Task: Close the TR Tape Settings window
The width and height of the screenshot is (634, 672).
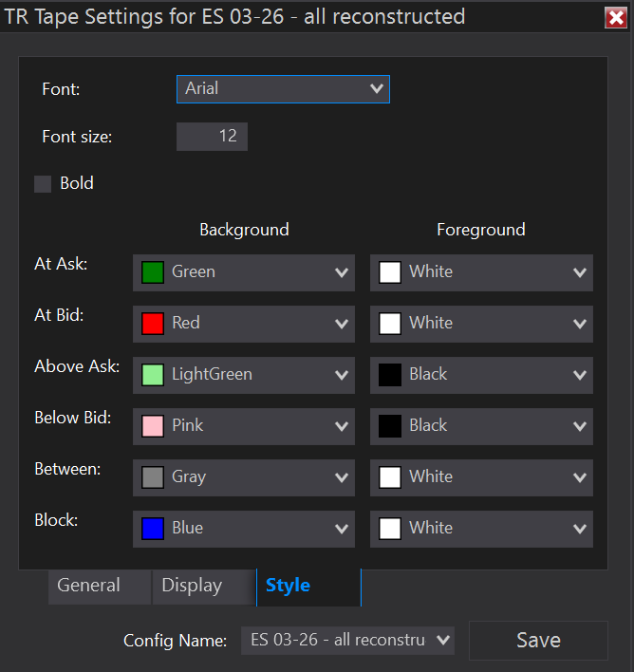Action: click(615, 17)
